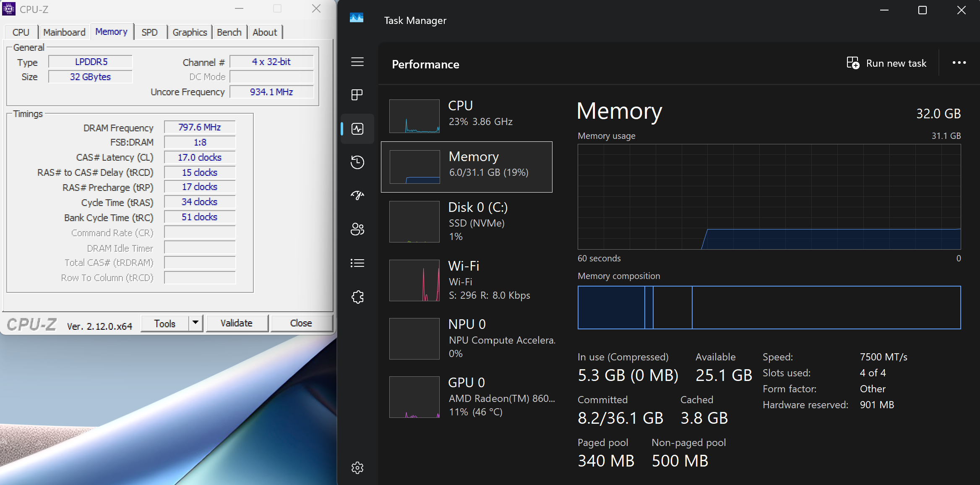Click the tRCD value 15 clocks

[200, 172]
